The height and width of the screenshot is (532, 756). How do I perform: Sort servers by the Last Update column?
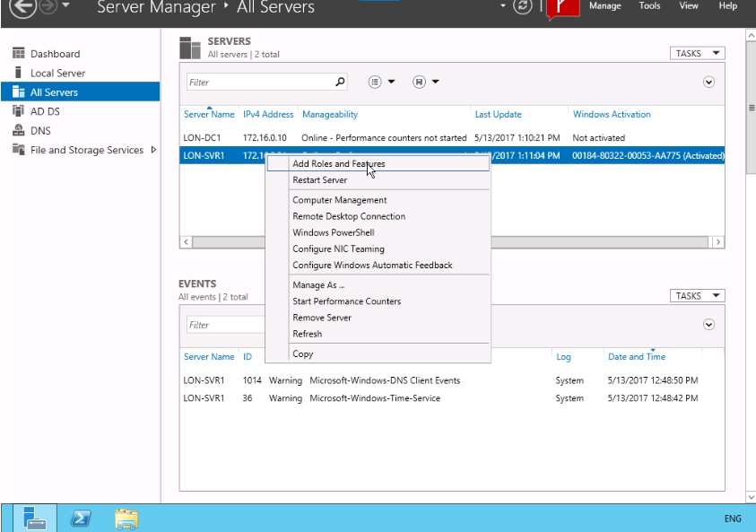pyautogui.click(x=498, y=115)
